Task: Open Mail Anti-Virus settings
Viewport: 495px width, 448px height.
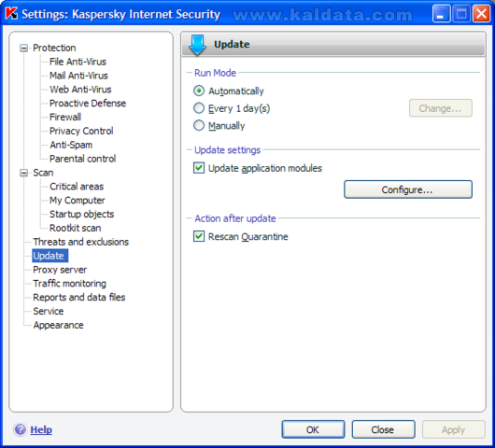Action: coord(78,76)
